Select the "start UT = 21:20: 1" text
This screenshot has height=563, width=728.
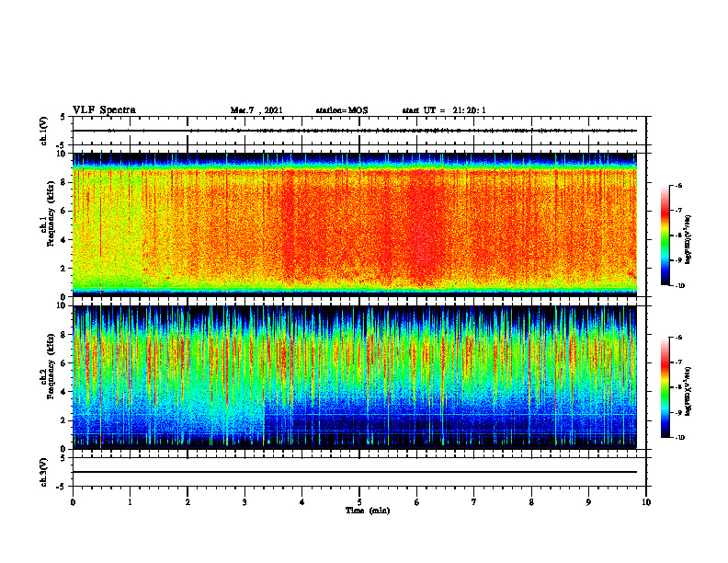point(444,110)
